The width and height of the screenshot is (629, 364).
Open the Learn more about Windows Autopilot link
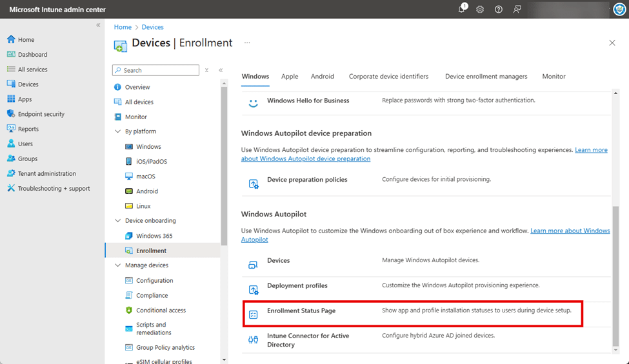click(570, 231)
